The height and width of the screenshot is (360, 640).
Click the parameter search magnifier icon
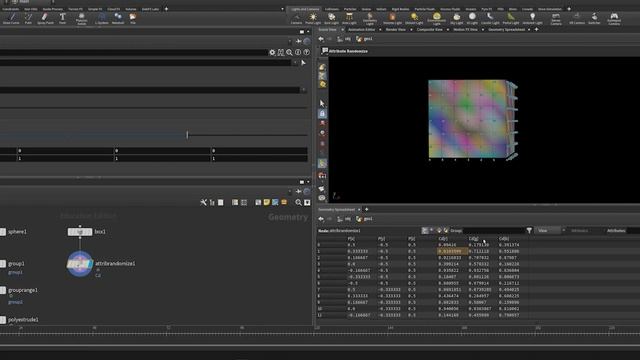(x=289, y=52)
